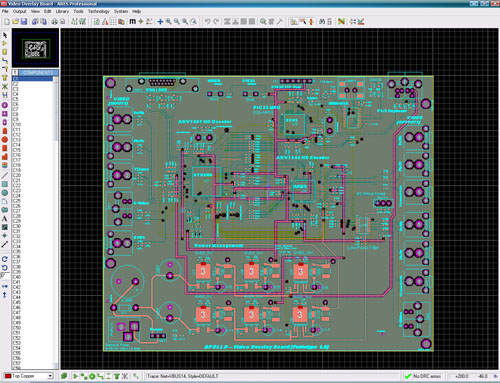Click the No DRC errors status button

point(423,376)
